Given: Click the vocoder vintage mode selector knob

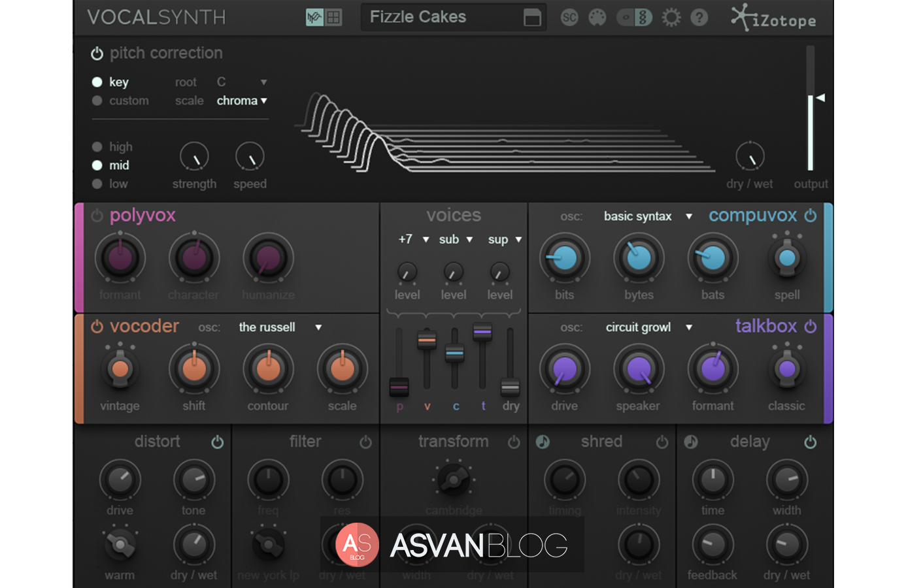Looking at the screenshot, I should pos(120,368).
